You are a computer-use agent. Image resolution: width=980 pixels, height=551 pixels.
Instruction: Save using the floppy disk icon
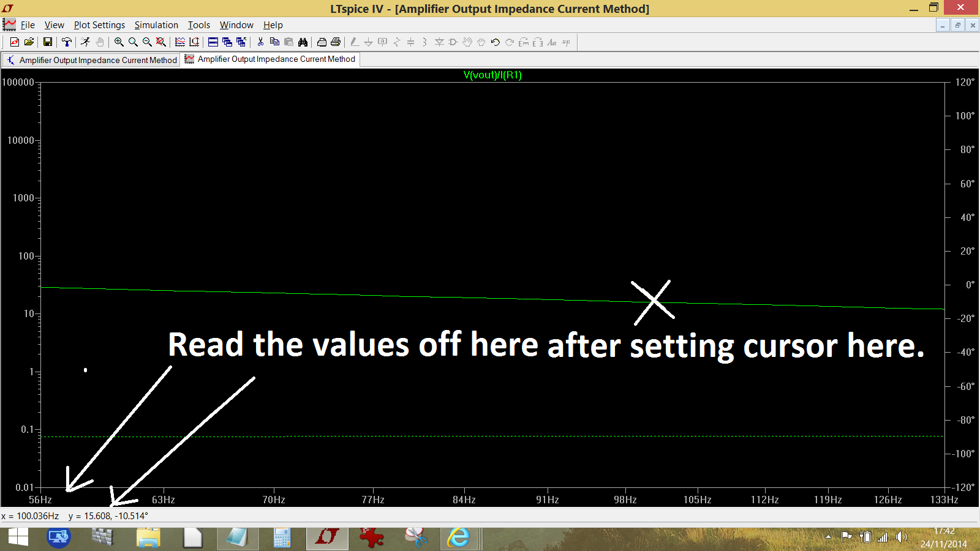(x=47, y=42)
